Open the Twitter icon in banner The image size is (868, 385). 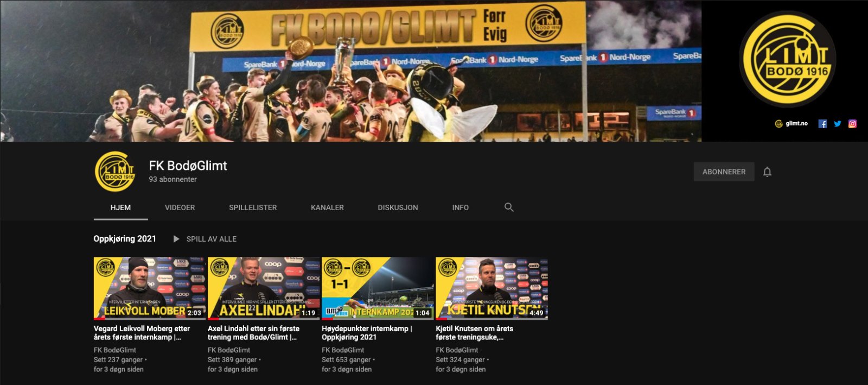coord(838,124)
